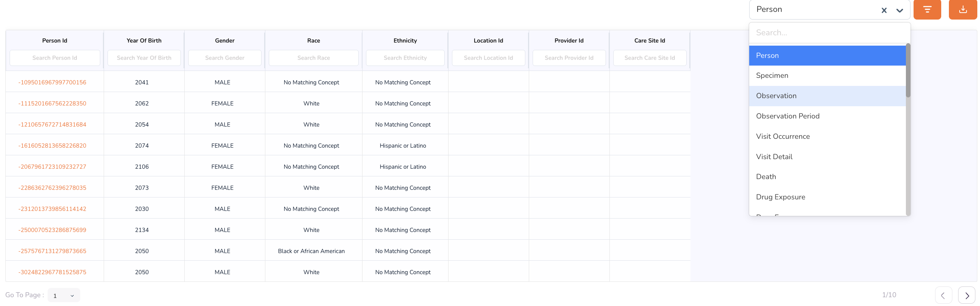Click the Ethnicity column header
The height and width of the screenshot is (306, 980).
[405, 41]
